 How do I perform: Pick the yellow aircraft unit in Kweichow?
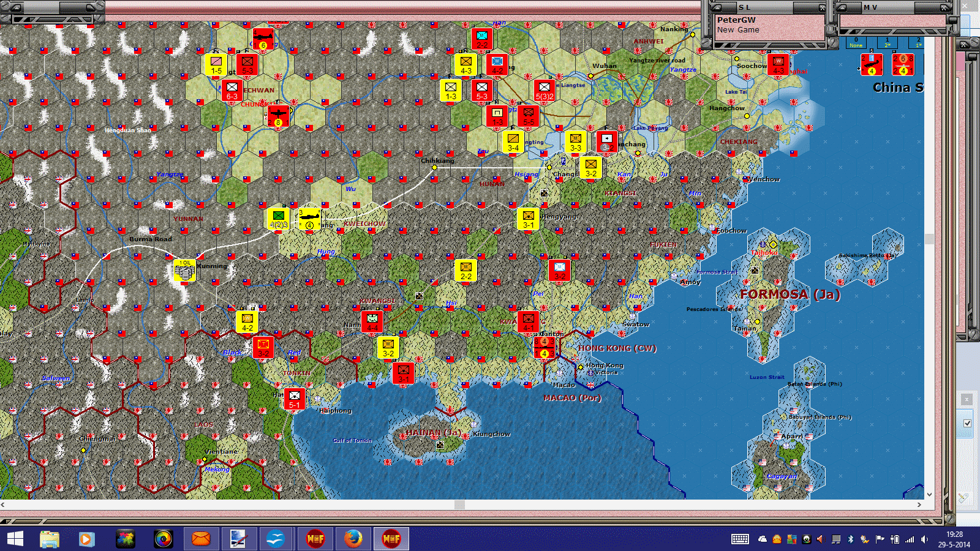point(310,219)
